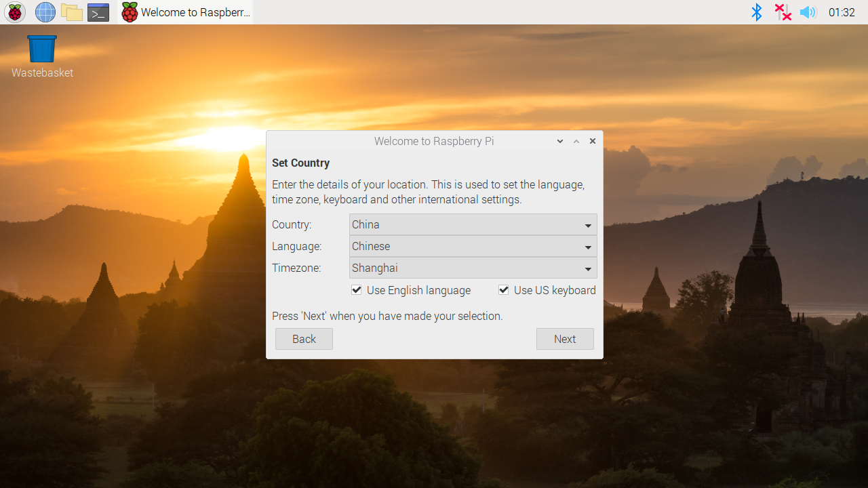Image resolution: width=868 pixels, height=488 pixels.
Task: Go to the next setup step
Action: pyautogui.click(x=565, y=339)
